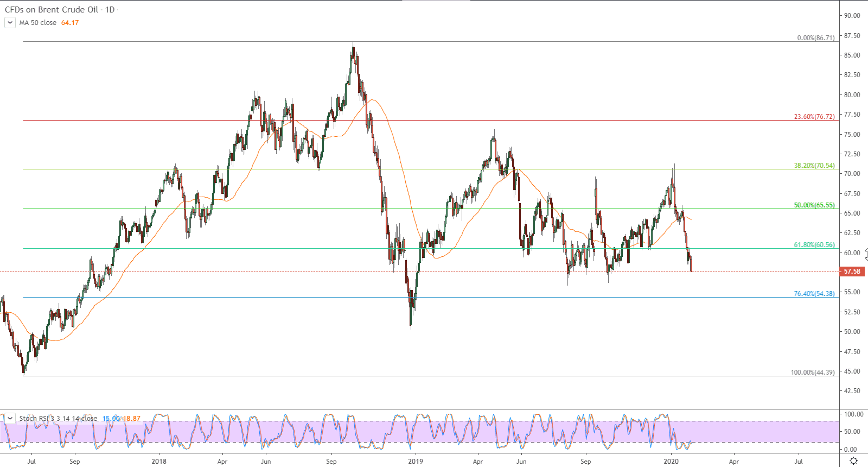Viewport: 868px width, 467px height.
Task: Select the 50.00%(65.55) Fibonacci level label
Action: (814, 205)
